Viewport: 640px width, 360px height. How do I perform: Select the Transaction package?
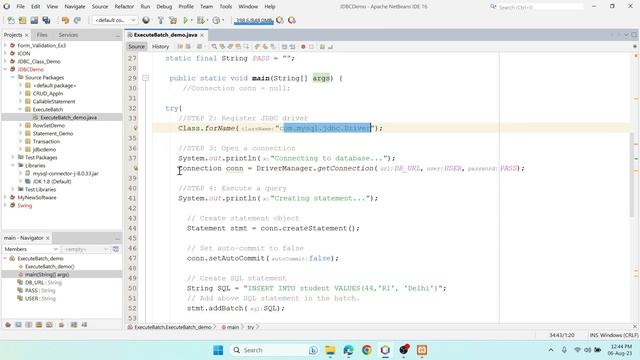pos(46,142)
